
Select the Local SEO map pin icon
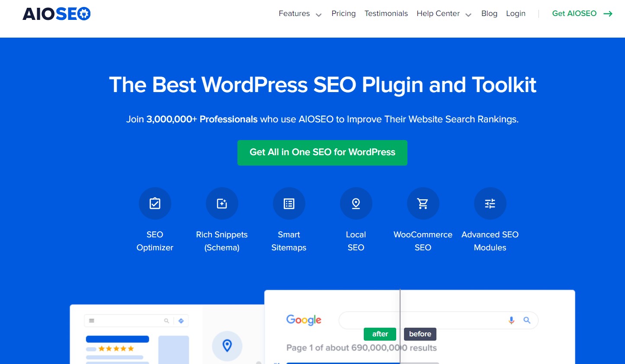click(356, 203)
